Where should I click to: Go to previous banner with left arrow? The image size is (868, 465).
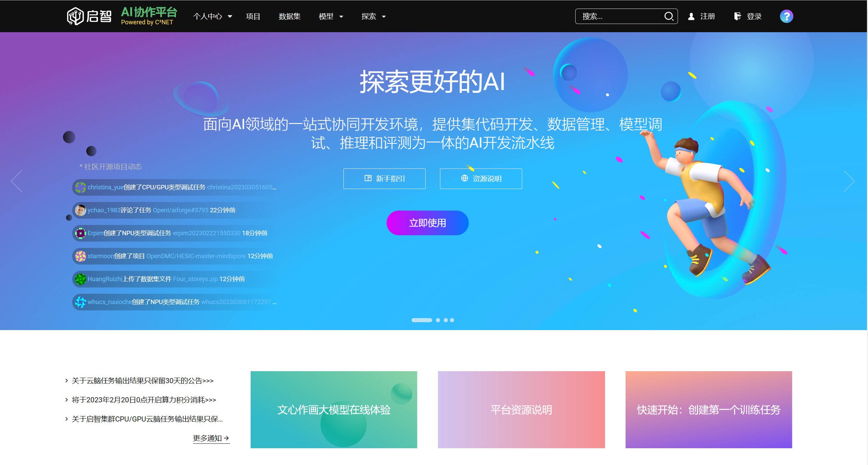[x=16, y=181]
